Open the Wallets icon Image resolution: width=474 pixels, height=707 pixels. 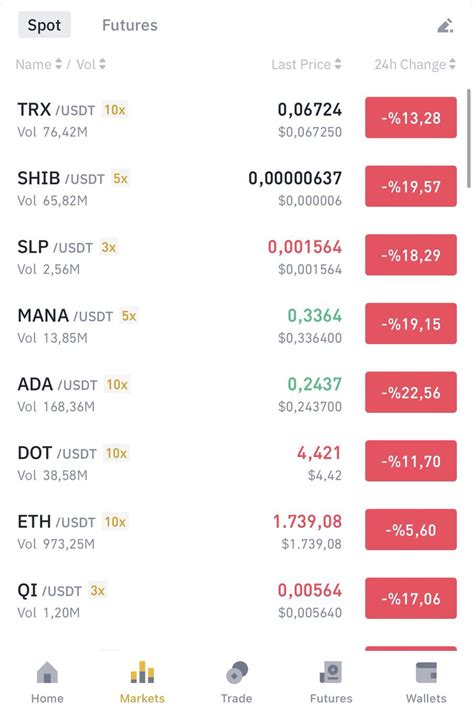[426, 672]
